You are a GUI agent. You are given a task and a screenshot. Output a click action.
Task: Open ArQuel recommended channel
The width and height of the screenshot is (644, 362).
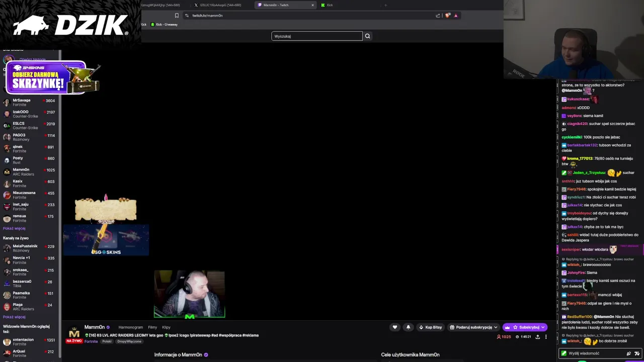pos(30,353)
